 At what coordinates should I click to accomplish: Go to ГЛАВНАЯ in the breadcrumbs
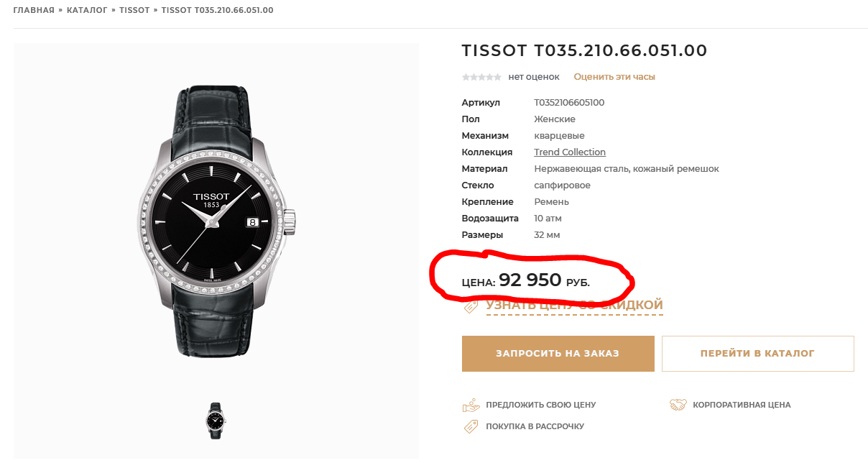[34, 10]
